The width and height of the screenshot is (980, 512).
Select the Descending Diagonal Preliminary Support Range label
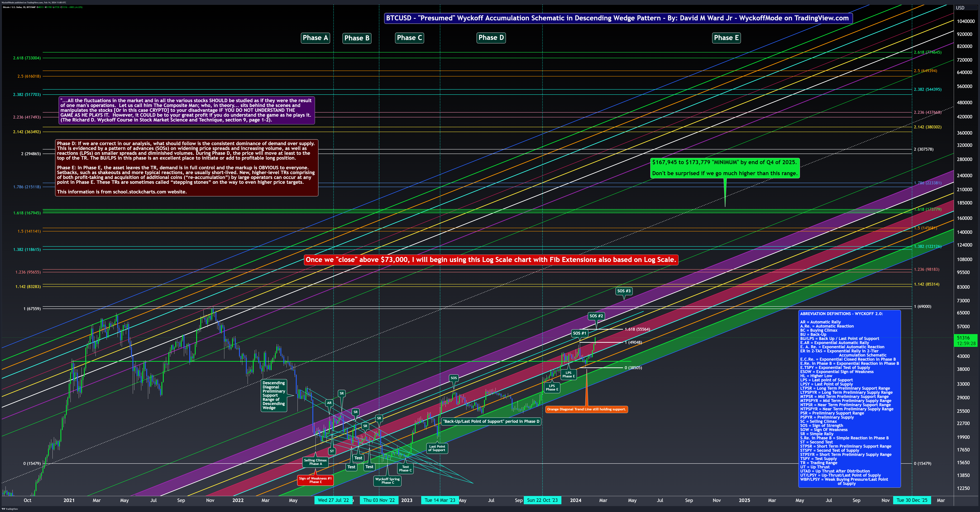(274, 395)
